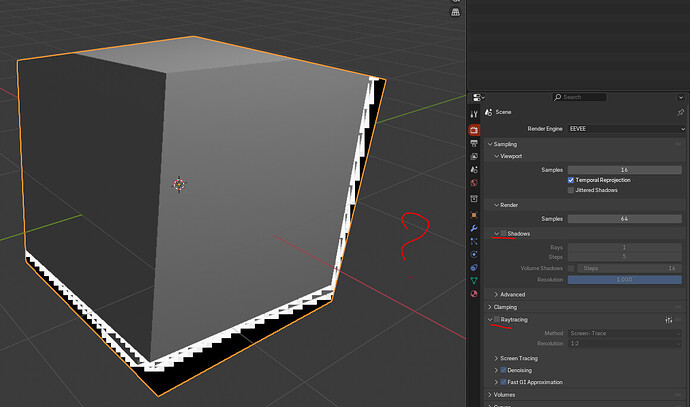Click the Clamping panel drag grip
The width and height of the screenshot is (690, 407).
coord(678,307)
